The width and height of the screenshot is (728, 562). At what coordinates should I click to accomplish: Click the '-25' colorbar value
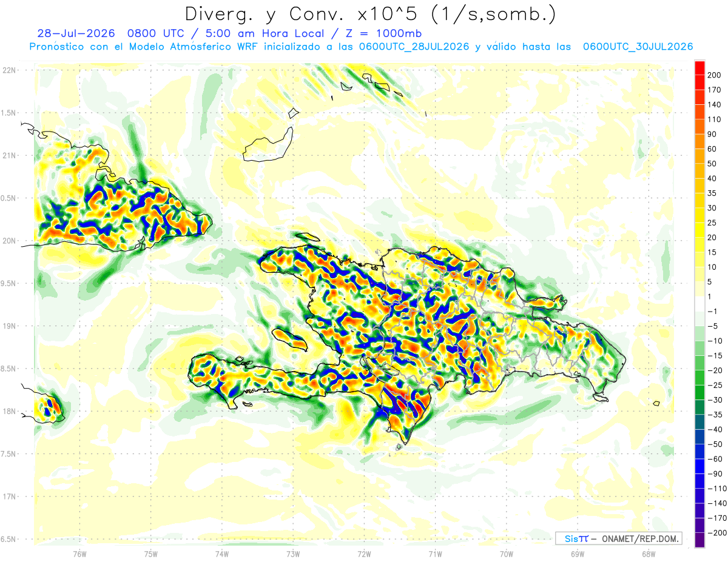pos(715,385)
